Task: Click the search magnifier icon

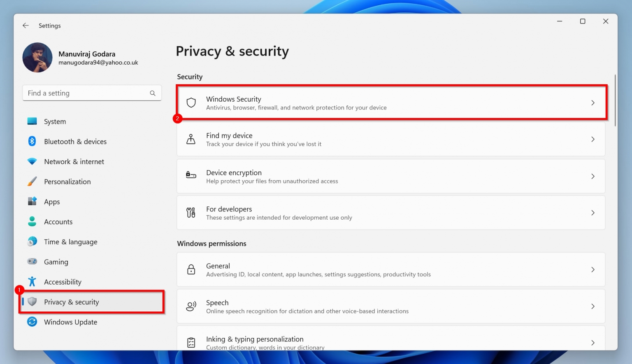Action: [153, 93]
